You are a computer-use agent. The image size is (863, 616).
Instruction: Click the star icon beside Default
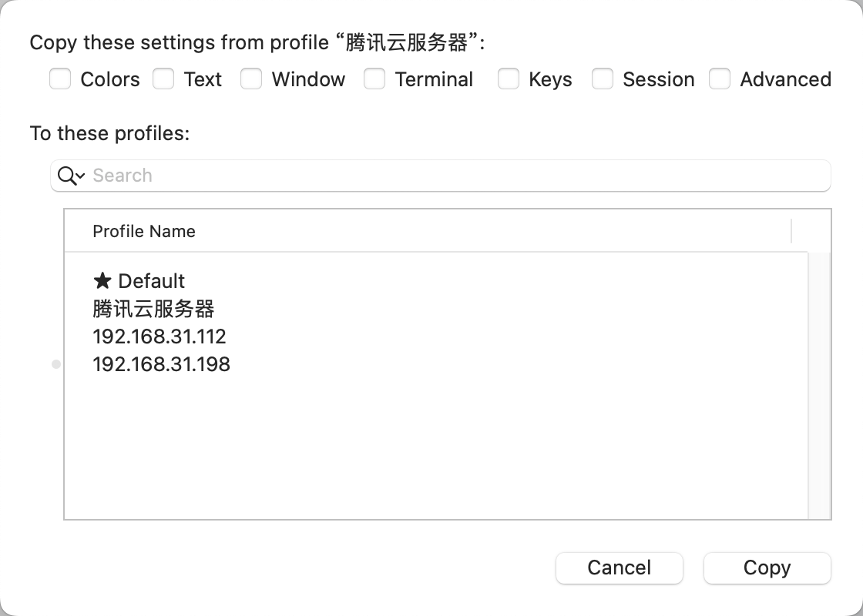click(x=102, y=281)
